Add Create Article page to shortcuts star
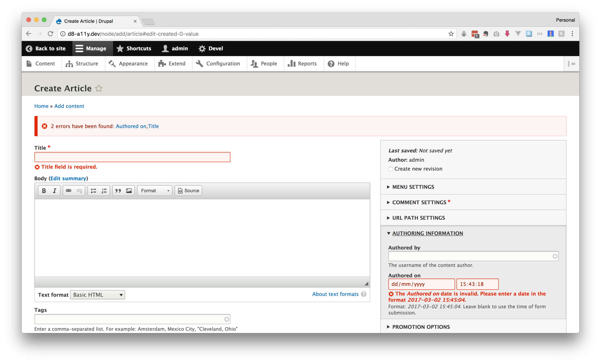The height and width of the screenshot is (364, 601). click(99, 88)
